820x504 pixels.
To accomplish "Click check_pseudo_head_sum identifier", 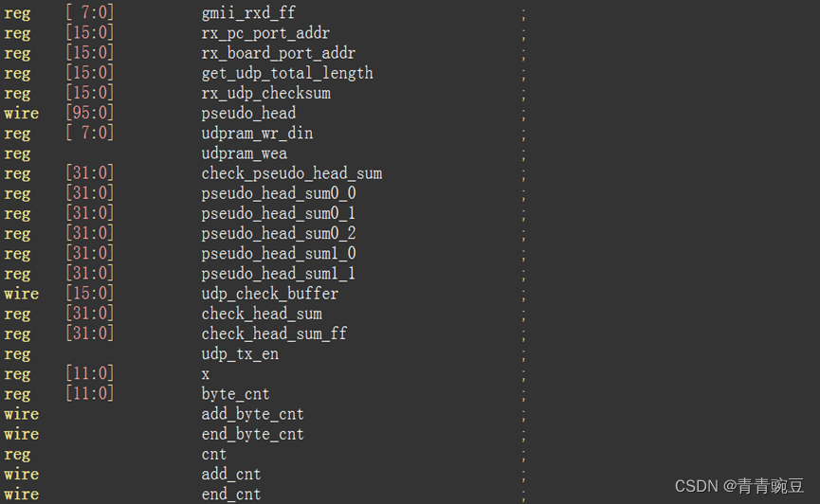I will click(x=292, y=173).
